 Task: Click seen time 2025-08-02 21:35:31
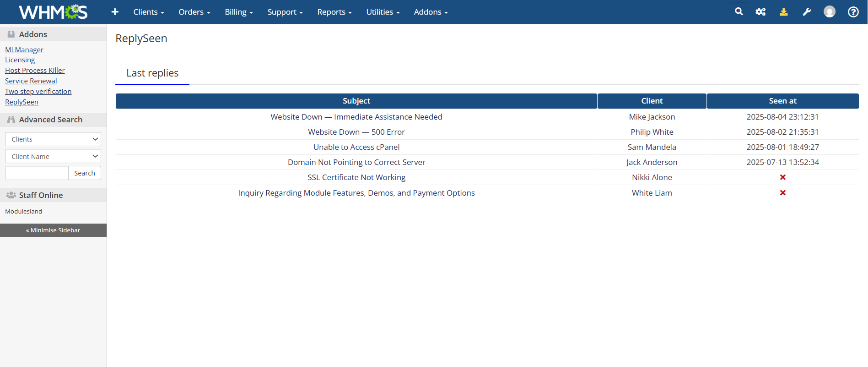pyautogui.click(x=783, y=132)
